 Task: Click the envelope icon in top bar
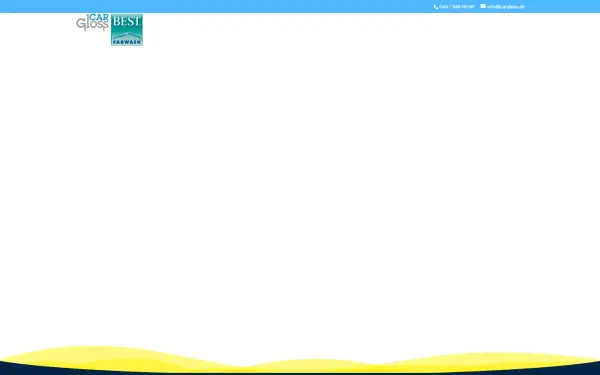tap(483, 6)
